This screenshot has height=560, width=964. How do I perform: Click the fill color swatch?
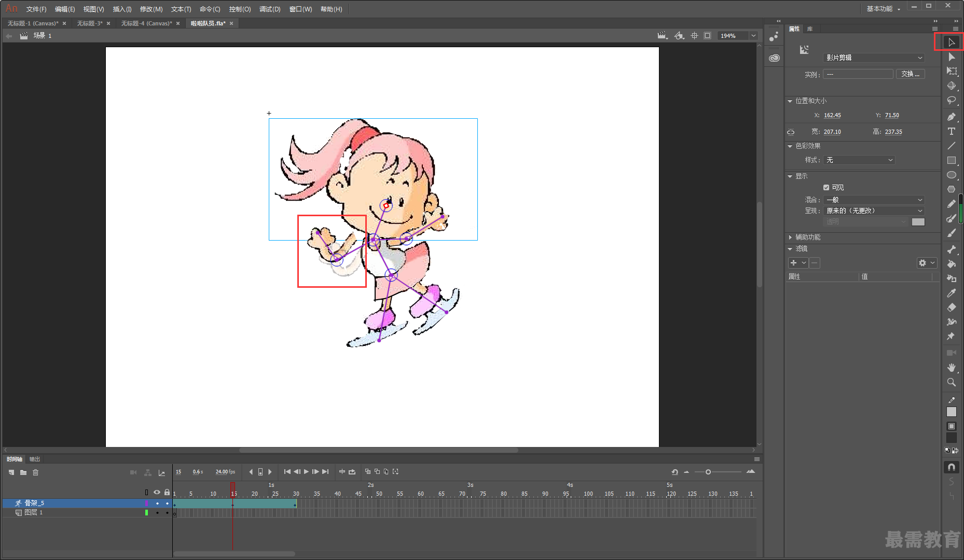pos(951,438)
